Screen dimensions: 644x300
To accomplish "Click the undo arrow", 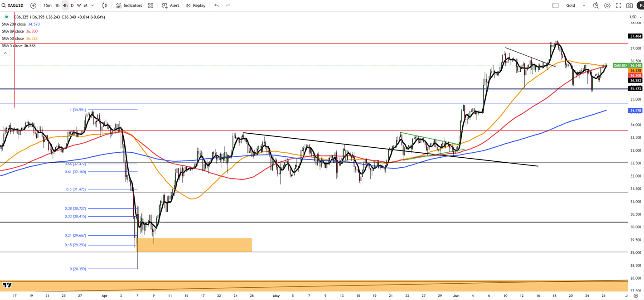I will click(217, 5).
